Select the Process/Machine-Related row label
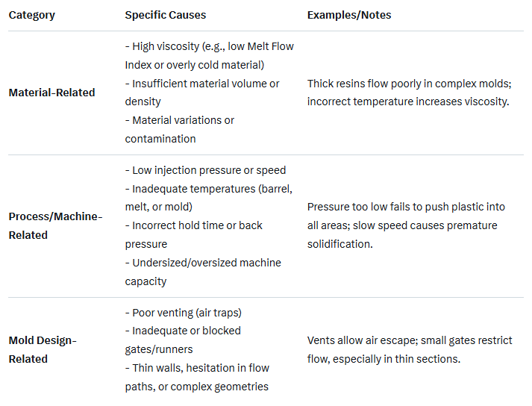532x406 pixels. [55, 225]
